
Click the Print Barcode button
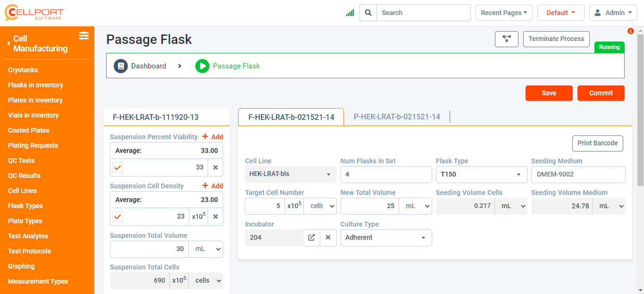[x=598, y=143]
